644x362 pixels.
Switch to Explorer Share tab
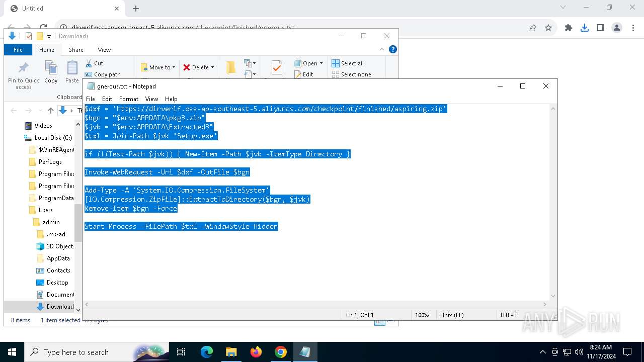pos(76,50)
